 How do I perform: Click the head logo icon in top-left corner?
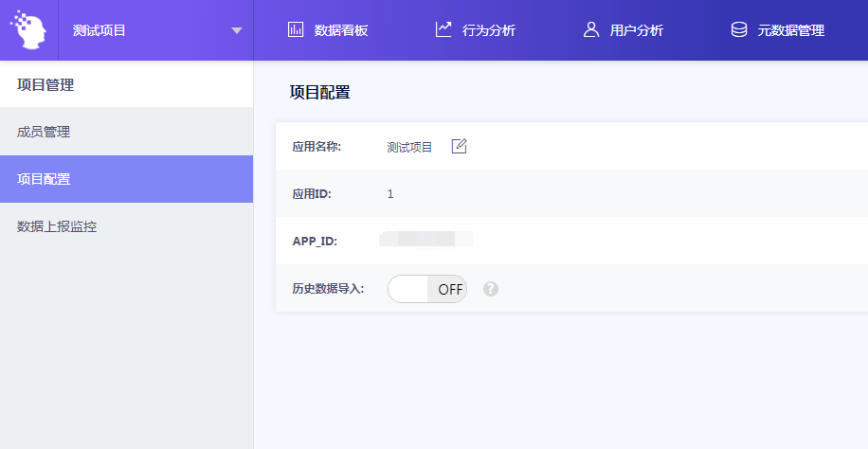point(28,29)
